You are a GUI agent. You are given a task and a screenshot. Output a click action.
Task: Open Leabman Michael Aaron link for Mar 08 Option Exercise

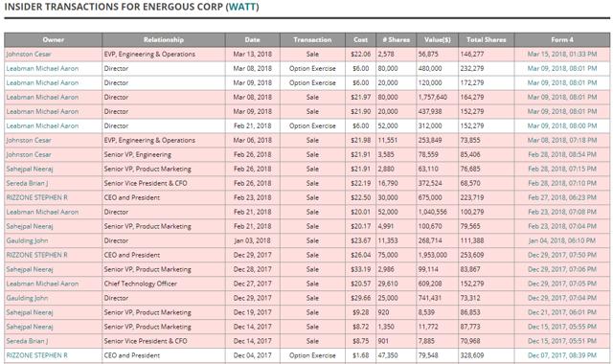[x=42, y=68]
